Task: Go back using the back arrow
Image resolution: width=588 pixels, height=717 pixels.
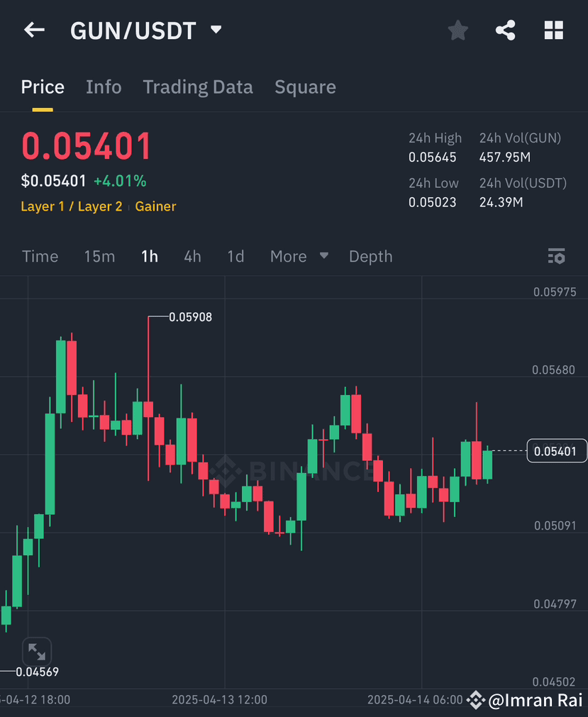Action: [34, 30]
